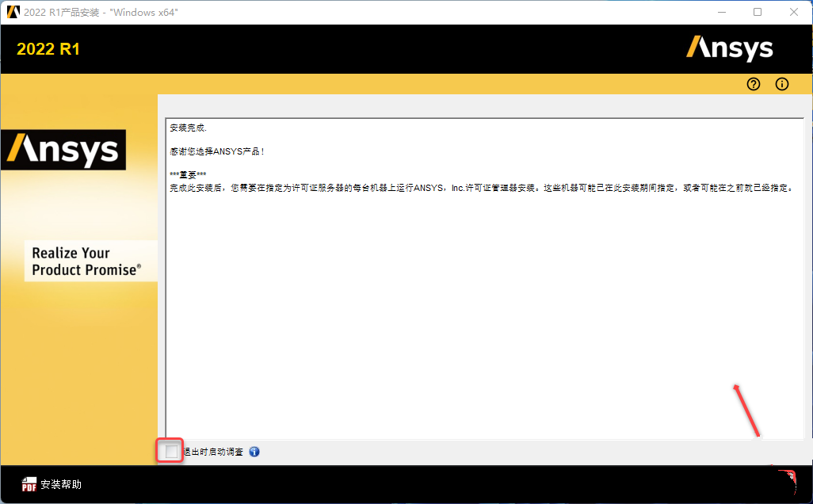813x504 pixels.
Task: Click the ***重要*** text line
Action: pyautogui.click(x=189, y=175)
